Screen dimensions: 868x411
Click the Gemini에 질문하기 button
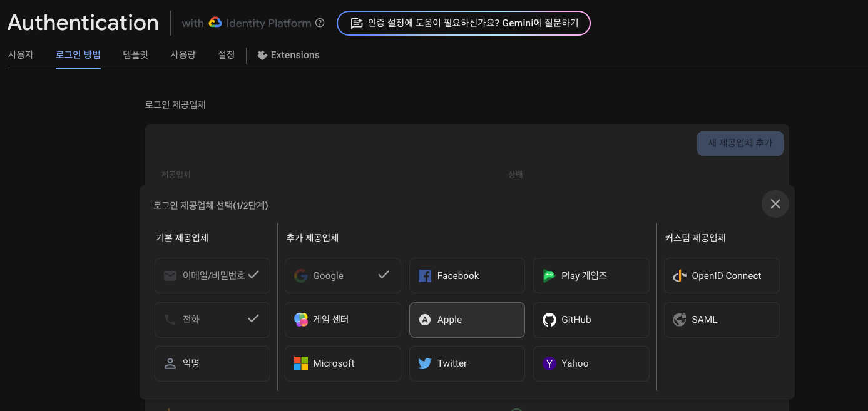pos(464,23)
